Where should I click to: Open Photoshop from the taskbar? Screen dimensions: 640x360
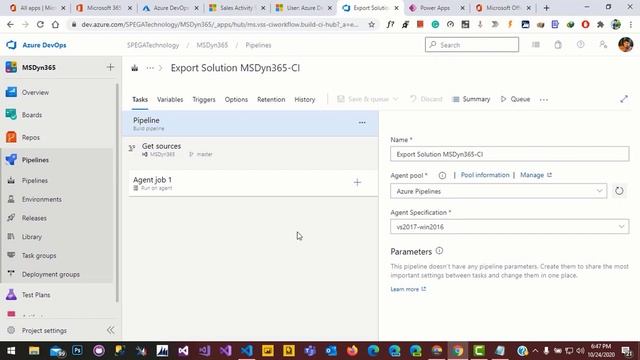(77, 351)
